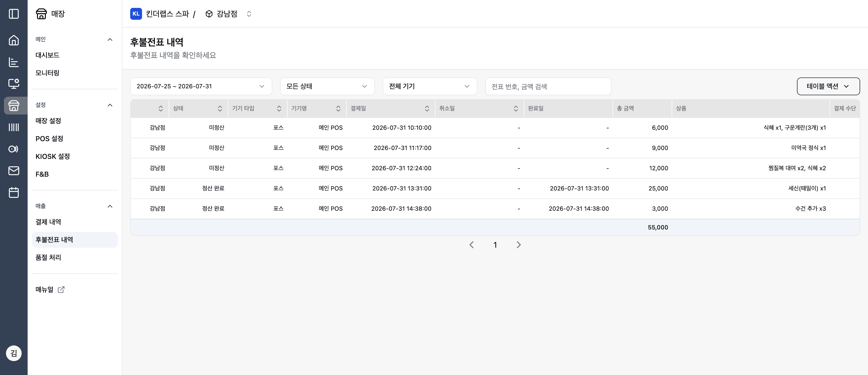Go to next page arrow
868x375 pixels.
pyautogui.click(x=519, y=245)
